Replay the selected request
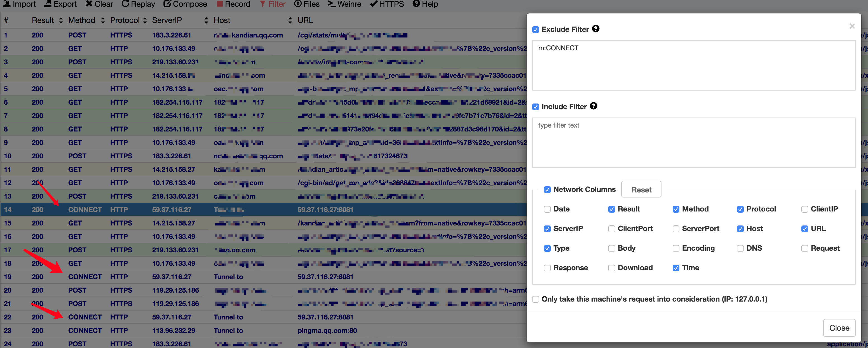Image resolution: width=868 pixels, height=348 pixels. [138, 4]
